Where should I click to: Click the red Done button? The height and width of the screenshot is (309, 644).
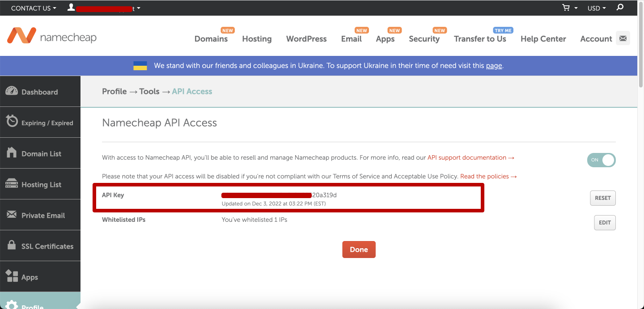click(359, 250)
